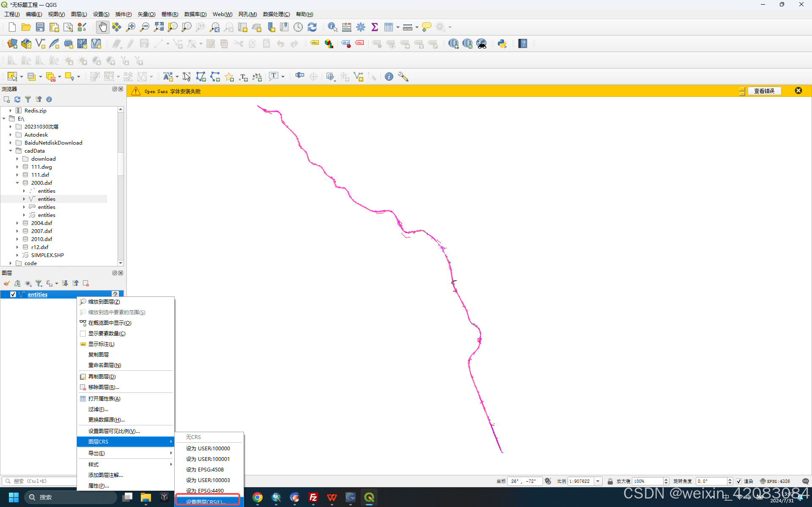Click the Refresh map icon
The height and width of the screenshot is (507, 812).
[312, 27]
